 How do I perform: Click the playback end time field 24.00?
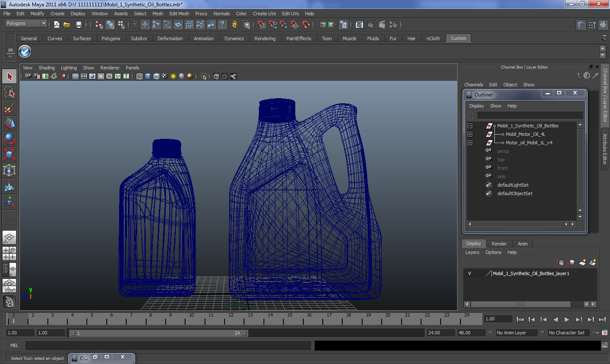tap(441, 333)
